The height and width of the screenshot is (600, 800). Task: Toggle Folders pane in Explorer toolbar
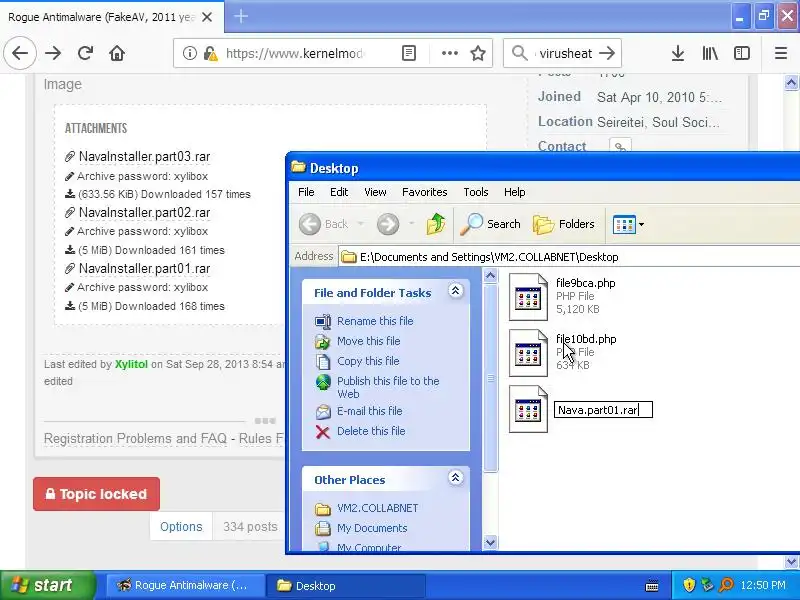coord(564,224)
